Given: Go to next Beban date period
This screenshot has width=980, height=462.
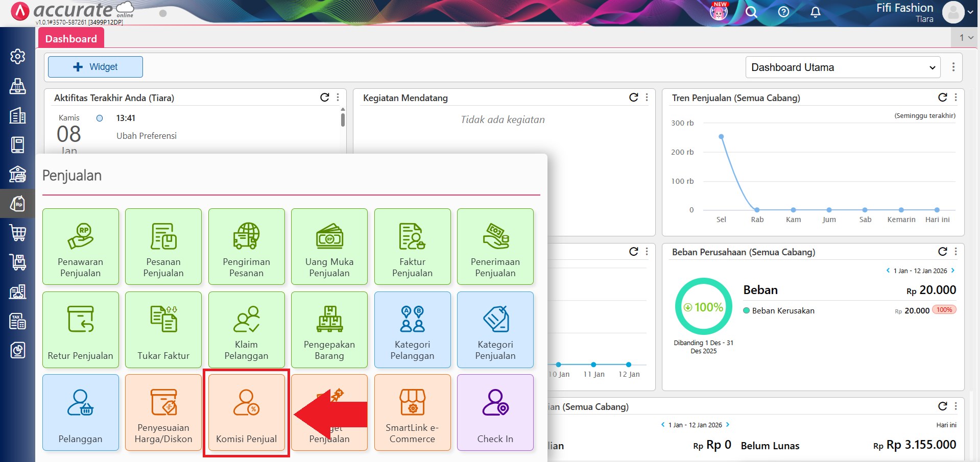Looking at the screenshot, I should pos(953,271).
